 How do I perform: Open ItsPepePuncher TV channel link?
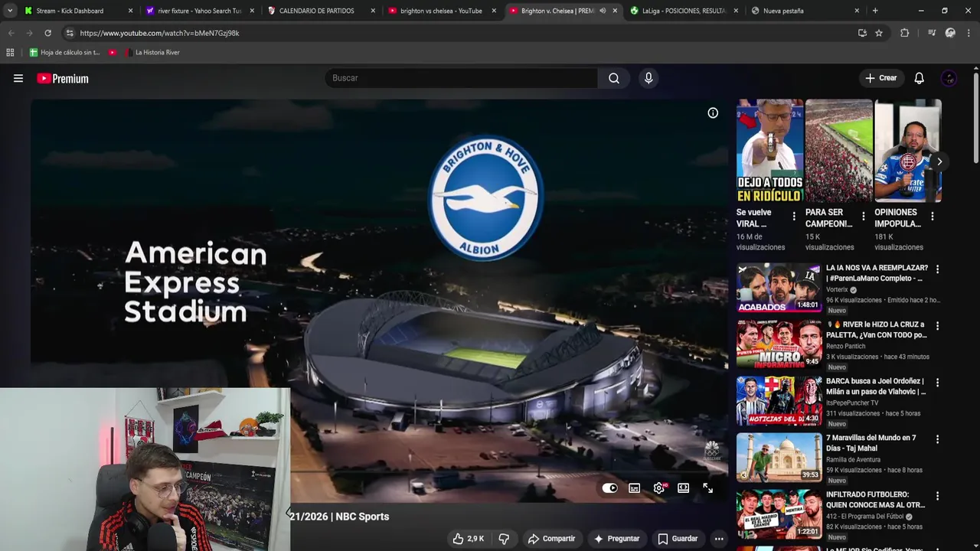(x=852, y=403)
